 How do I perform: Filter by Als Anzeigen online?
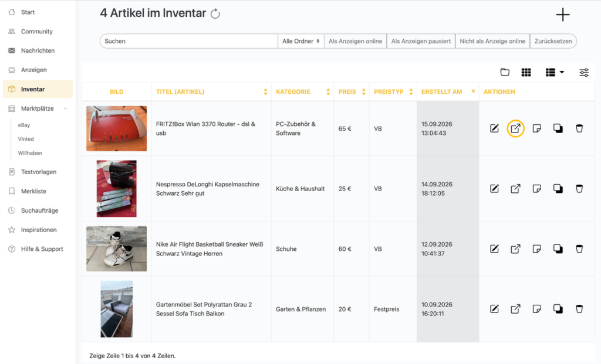coord(355,41)
